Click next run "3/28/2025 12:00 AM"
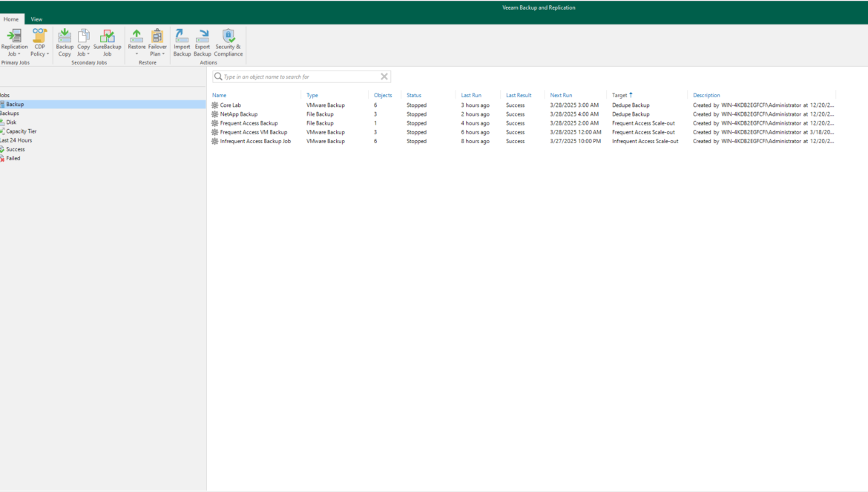Viewport: 868px width, 492px height. pos(576,132)
